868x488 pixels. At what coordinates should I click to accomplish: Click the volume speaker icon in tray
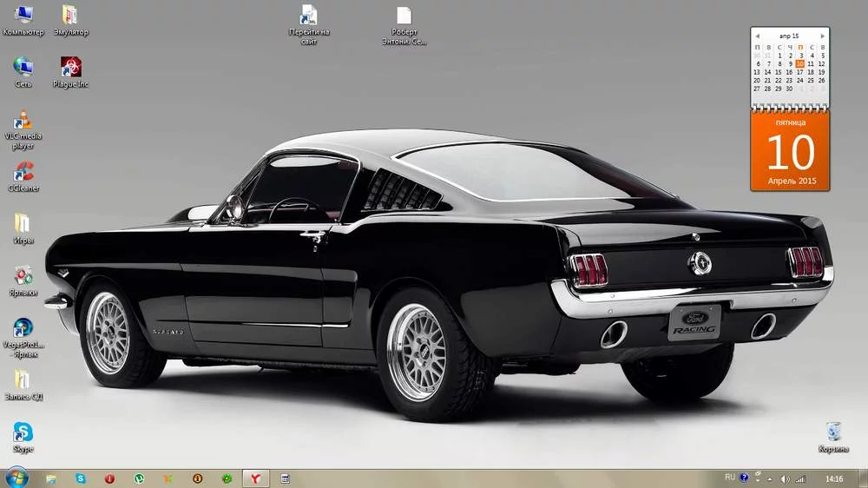[x=785, y=478]
